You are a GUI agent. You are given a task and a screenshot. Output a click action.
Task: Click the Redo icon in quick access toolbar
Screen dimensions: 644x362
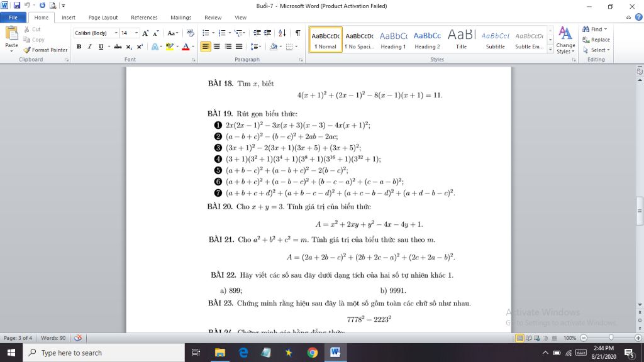tap(42, 5)
